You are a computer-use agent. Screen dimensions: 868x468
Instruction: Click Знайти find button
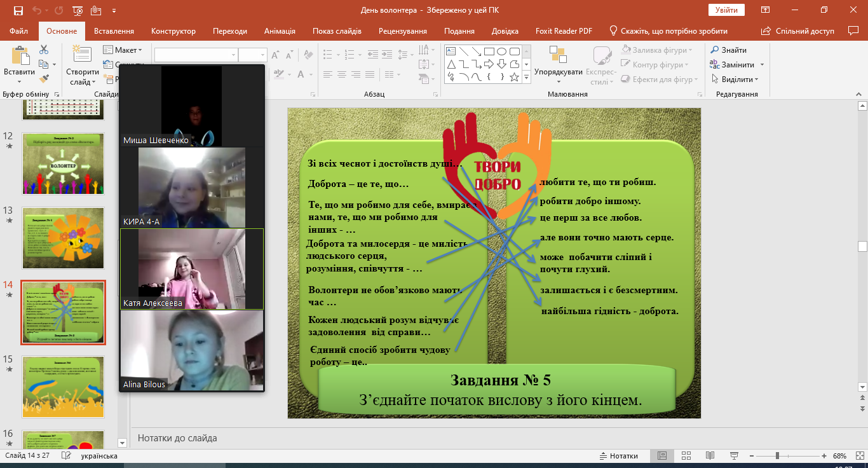(x=728, y=50)
